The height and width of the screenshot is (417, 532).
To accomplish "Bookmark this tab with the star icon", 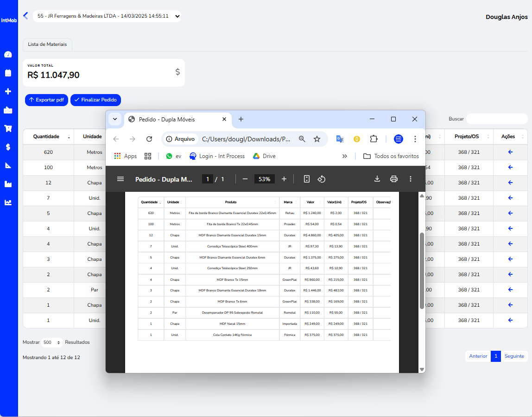I will pyautogui.click(x=317, y=139).
